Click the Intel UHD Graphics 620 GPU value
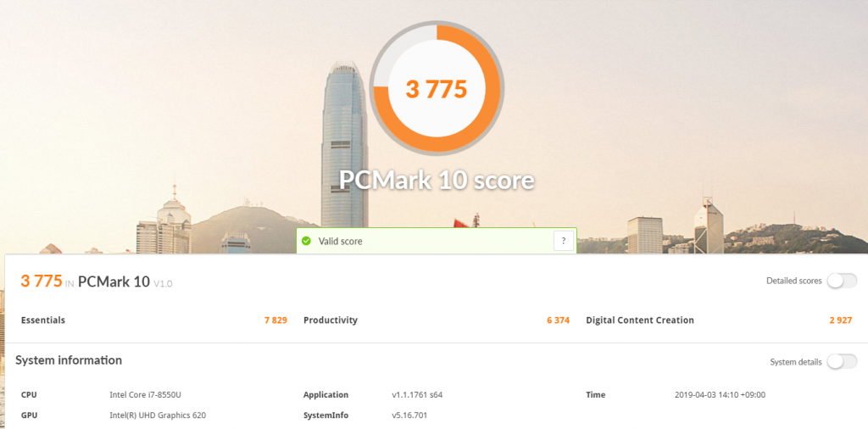The height and width of the screenshot is (429, 868). click(158, 415)
